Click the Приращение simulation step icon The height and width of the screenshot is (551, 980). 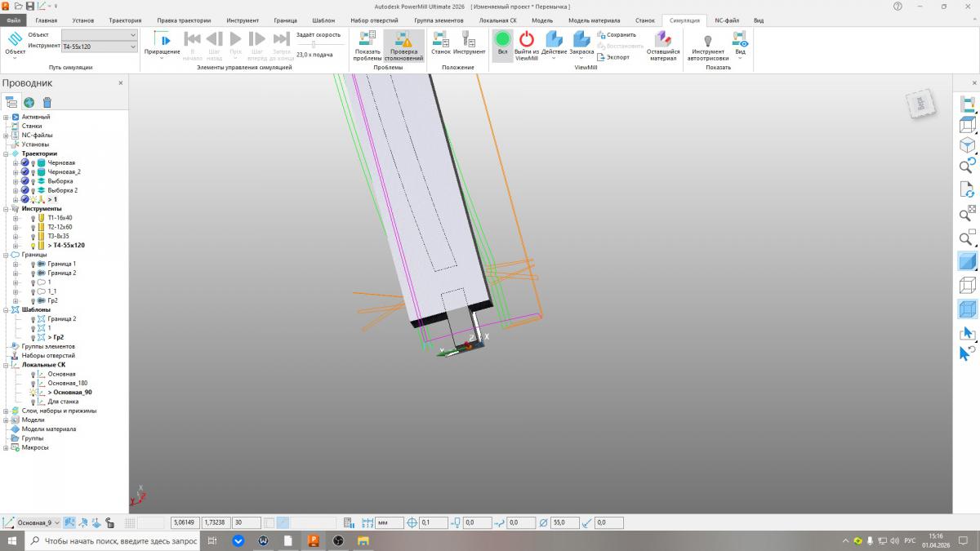(162, 39)
